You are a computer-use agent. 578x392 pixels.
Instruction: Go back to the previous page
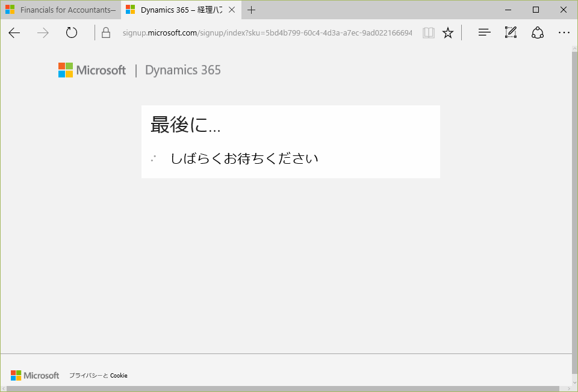tap(14, 33)
